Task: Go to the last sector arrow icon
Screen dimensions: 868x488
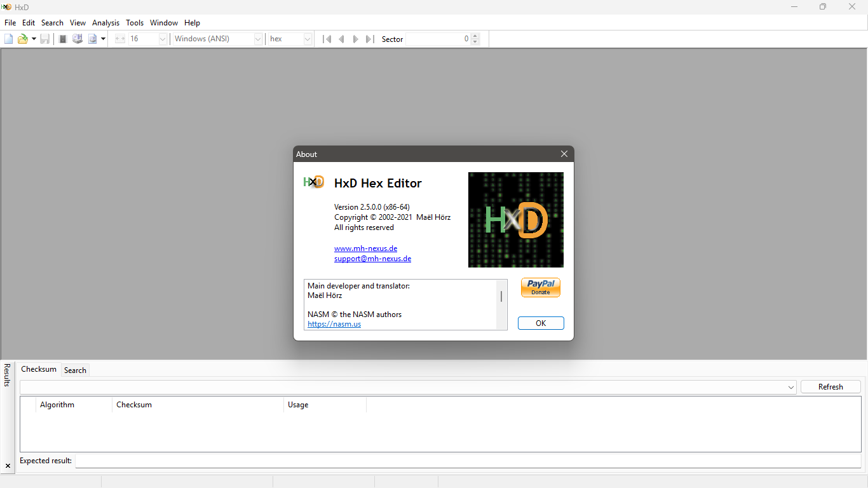Action: [x=370, y=39]
